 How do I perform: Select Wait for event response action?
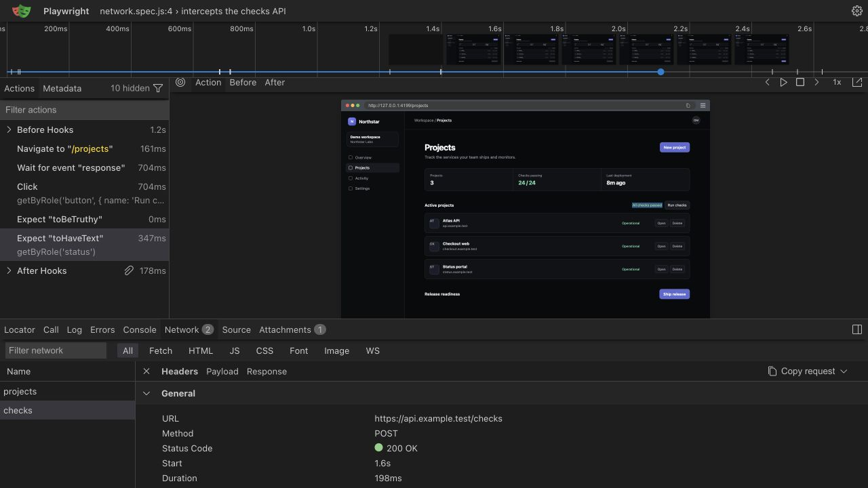click(x=84, y=167)
